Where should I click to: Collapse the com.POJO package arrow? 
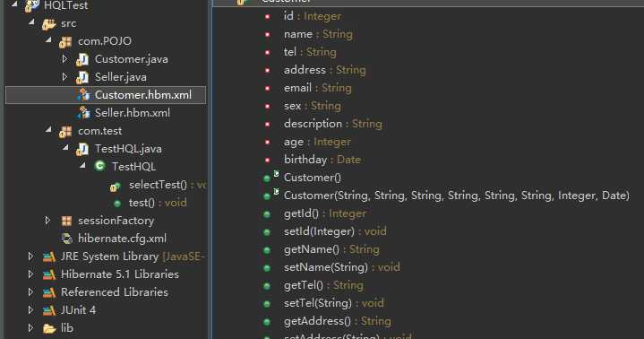[x=48, y=39]
